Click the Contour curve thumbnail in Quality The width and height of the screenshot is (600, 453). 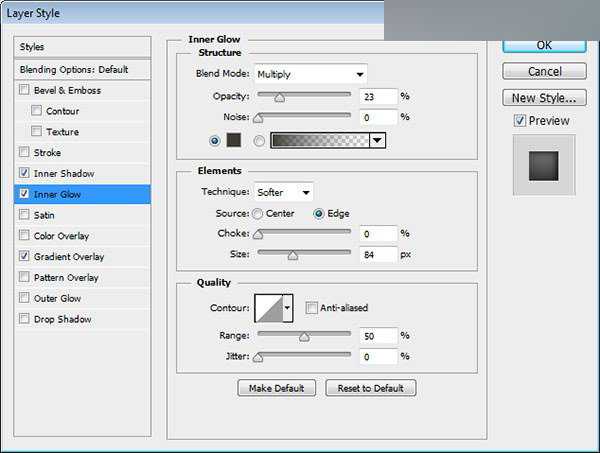tap(269, 308)
